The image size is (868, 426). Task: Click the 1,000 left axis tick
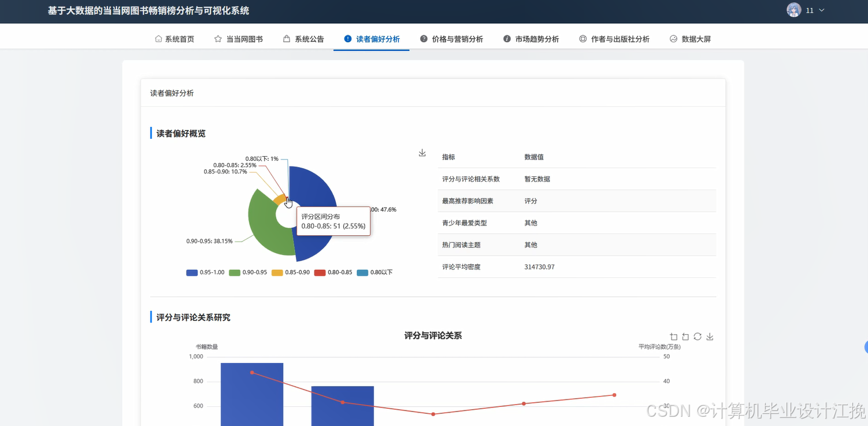pyautogui.click(x=196, y=357)
